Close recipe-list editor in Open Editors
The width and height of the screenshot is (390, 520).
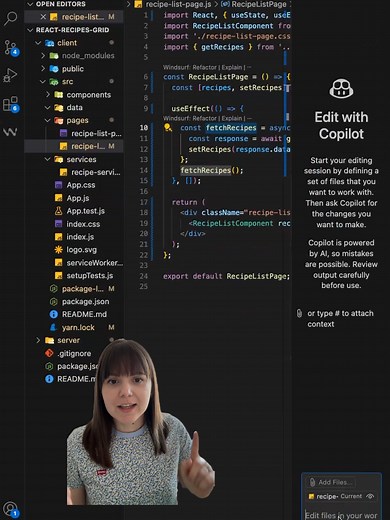point(43,17)
